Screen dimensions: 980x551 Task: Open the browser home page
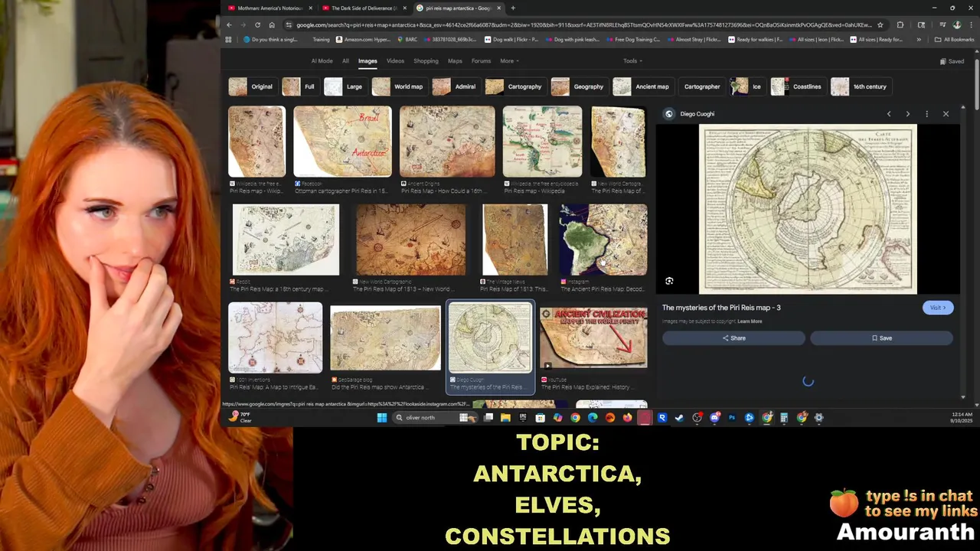pyautogui.click(x=272, y=24)
